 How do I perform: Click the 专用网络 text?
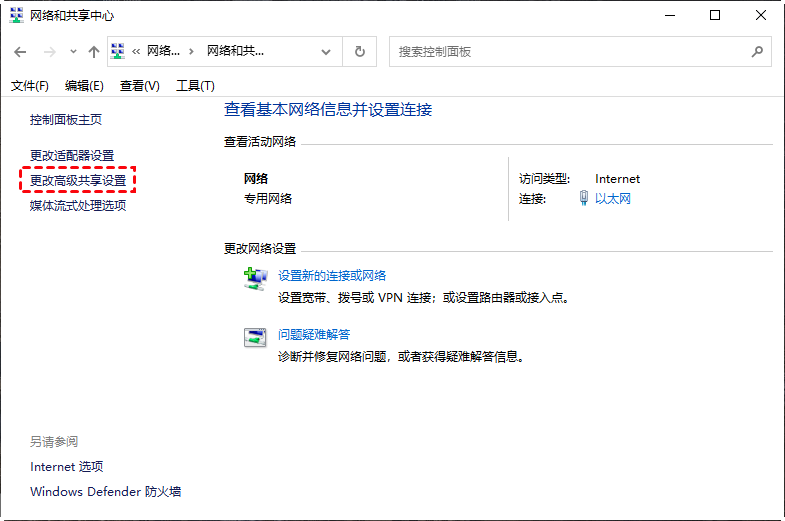pyautogui.click(x=268, y=199)
